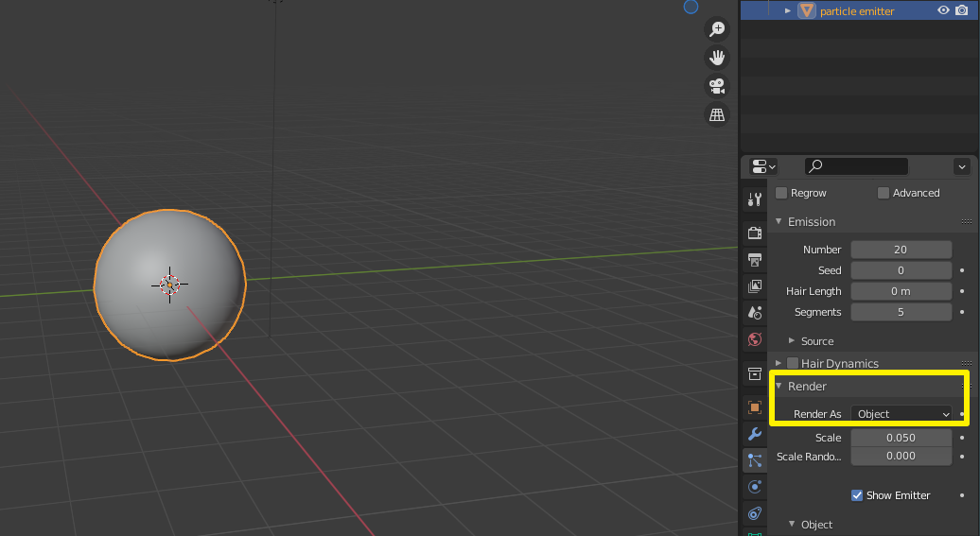This screenshot has width=980, height=536.
Task: Uncheck the Show Emitter checkbox
Action: click(857, 495)
